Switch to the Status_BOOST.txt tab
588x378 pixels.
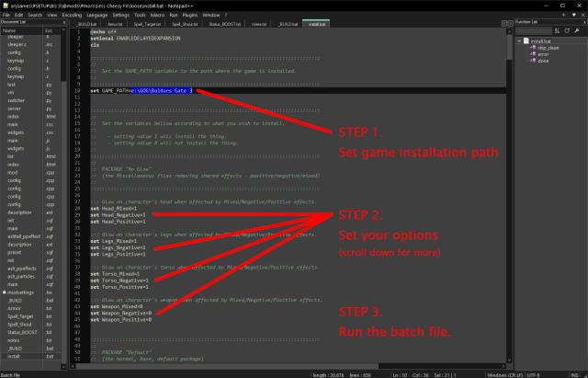pyautogui.click(x=224, y=24)
